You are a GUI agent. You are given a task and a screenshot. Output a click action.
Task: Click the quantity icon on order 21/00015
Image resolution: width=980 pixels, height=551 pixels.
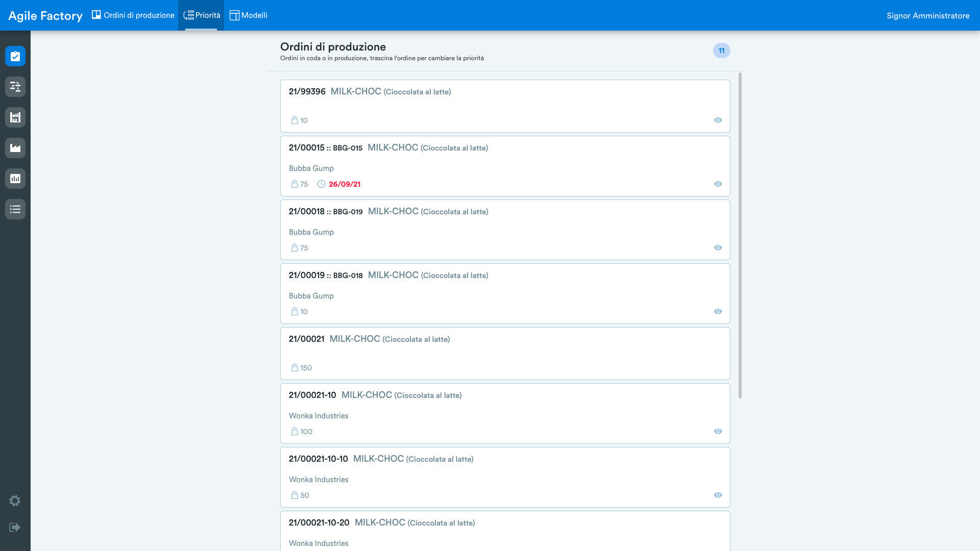(295, 184)
